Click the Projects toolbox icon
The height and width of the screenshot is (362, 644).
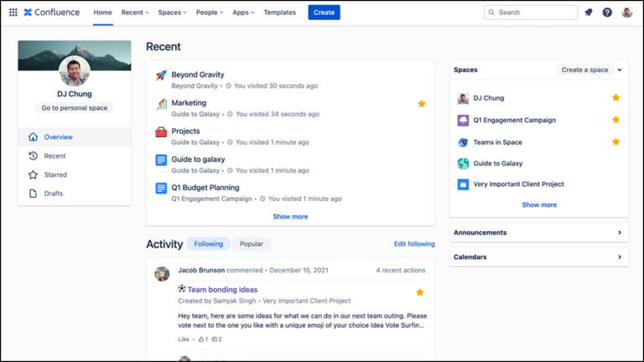[161, 132]
